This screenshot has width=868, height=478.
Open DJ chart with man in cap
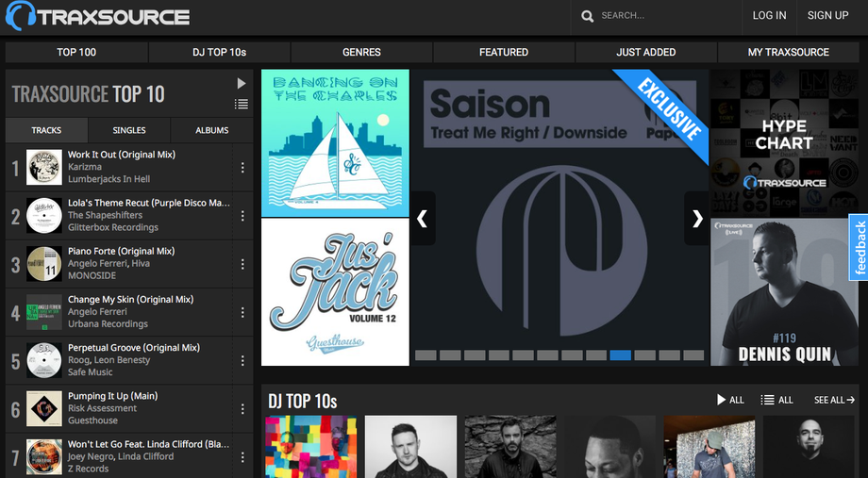709,447
